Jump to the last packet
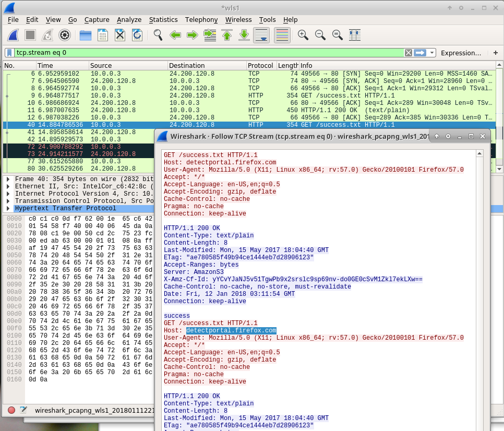Viewport: 504px width, 431px height. click(244, 35)
